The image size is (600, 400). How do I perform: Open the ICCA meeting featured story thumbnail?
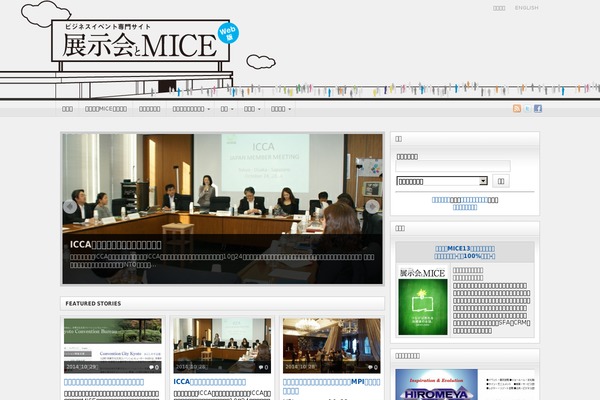coord(222,346)
